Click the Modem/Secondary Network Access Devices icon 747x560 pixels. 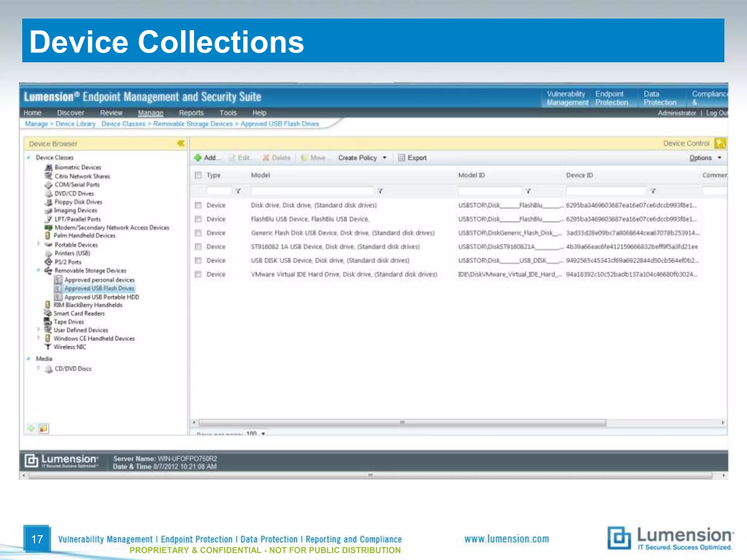[49, 227]
